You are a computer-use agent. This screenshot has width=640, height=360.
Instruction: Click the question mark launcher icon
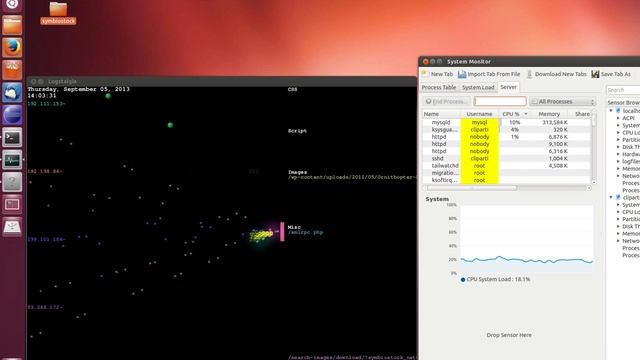(x=12, y=182)
